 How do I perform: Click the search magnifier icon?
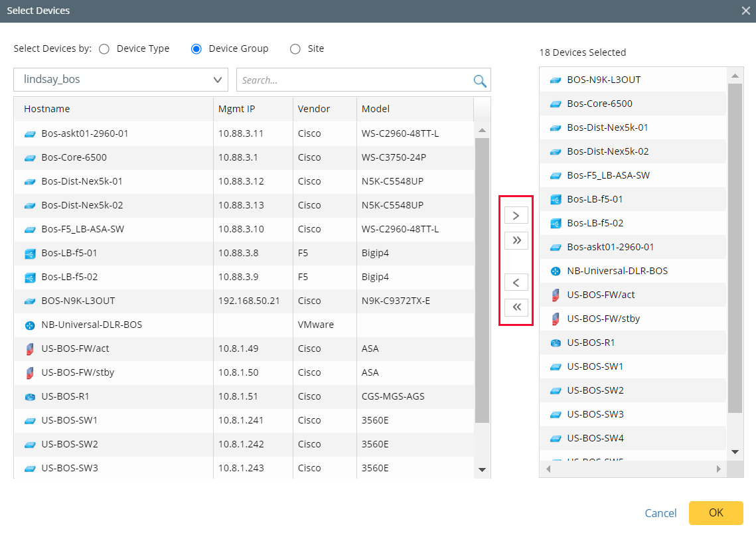[479, 80]
